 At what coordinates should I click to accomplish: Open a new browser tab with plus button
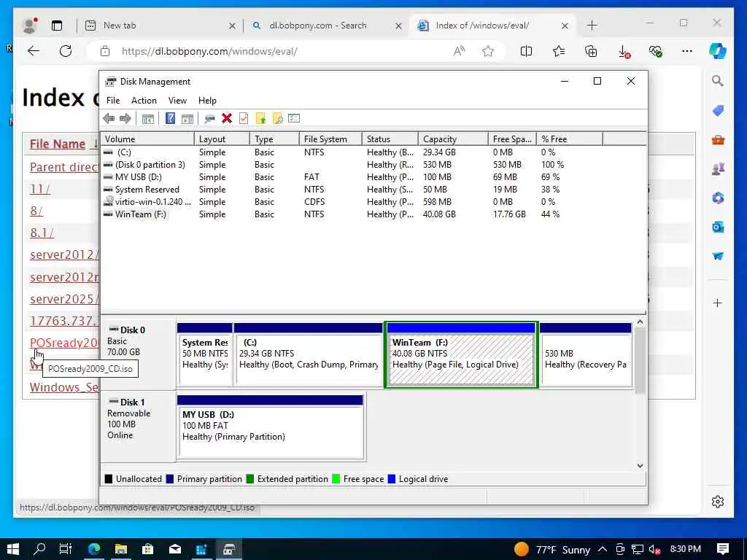tap(592, 26)
